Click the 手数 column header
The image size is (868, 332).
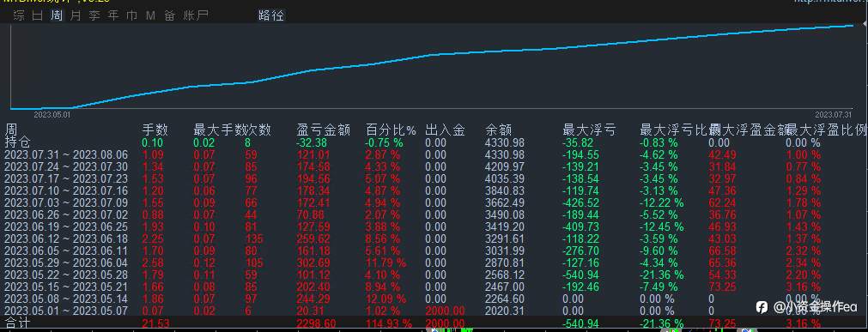(x=155, y=130)
